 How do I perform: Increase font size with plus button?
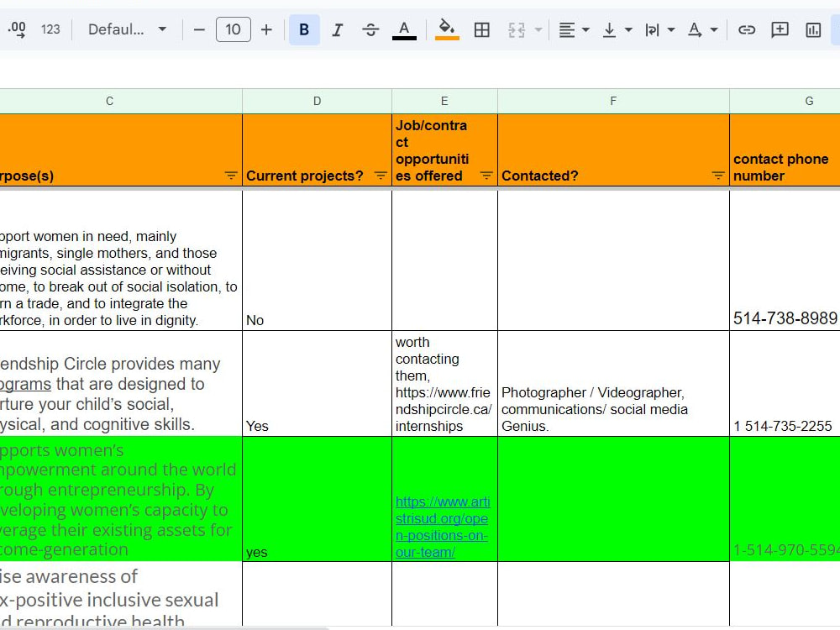point(266,30)
